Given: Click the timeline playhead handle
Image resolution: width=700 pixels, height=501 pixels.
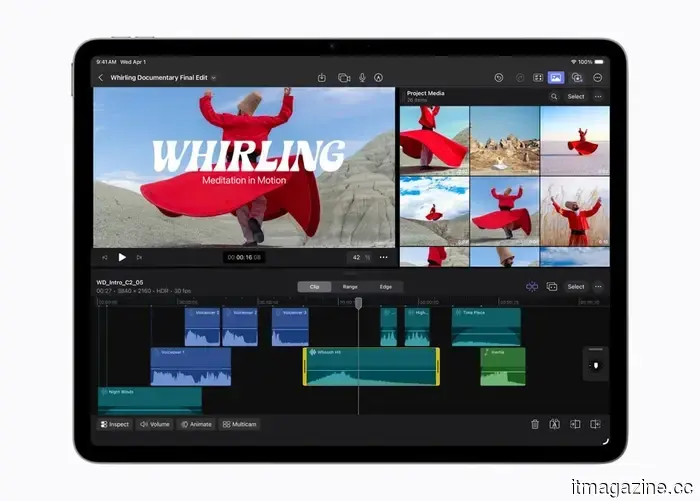Looking at the screenshot, I should coord(358,302).
